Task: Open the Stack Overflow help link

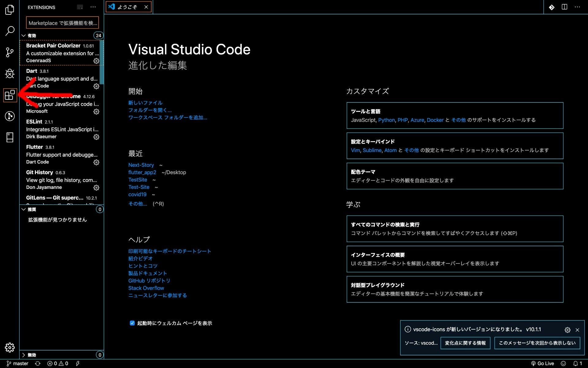Action: pos(146,288)
